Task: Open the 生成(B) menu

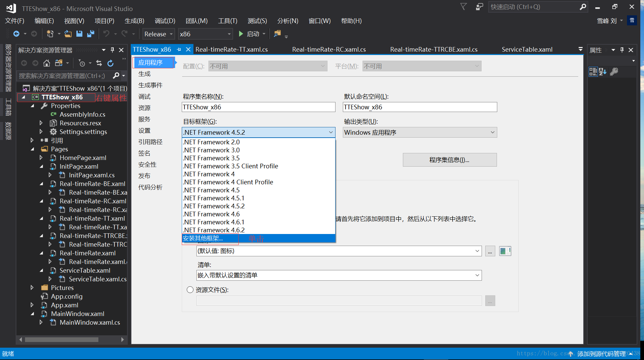Action: click(134, 21)
